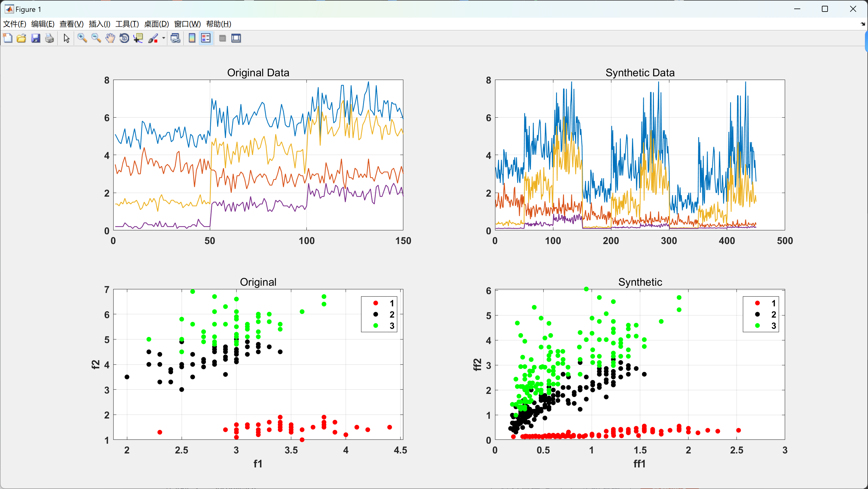Select the Zoom Out tool
Viewport: 868px width, 489px height.
point(96,38)
